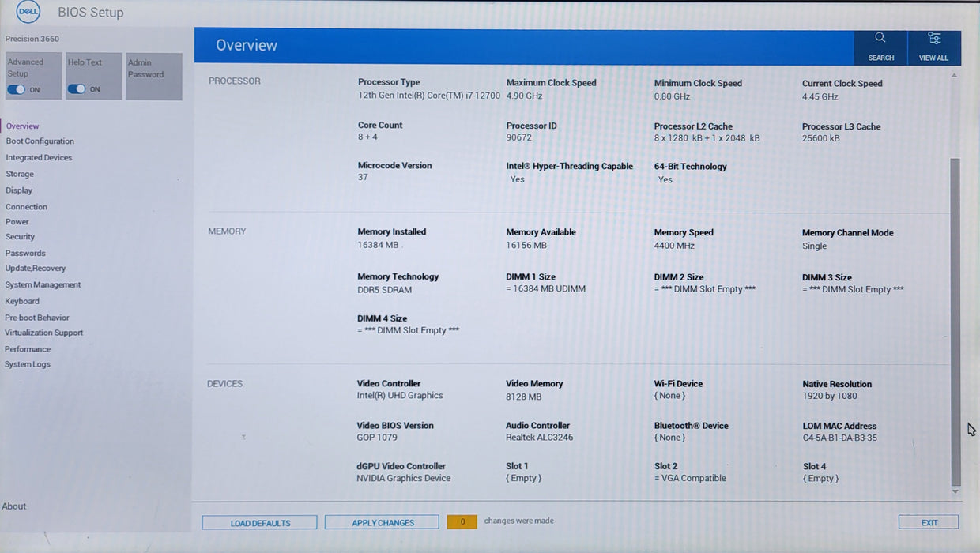Click the Slot 2 value VGA Compatible
The height and width of the screenshot is (553, 980).
(x=690, y=479)
